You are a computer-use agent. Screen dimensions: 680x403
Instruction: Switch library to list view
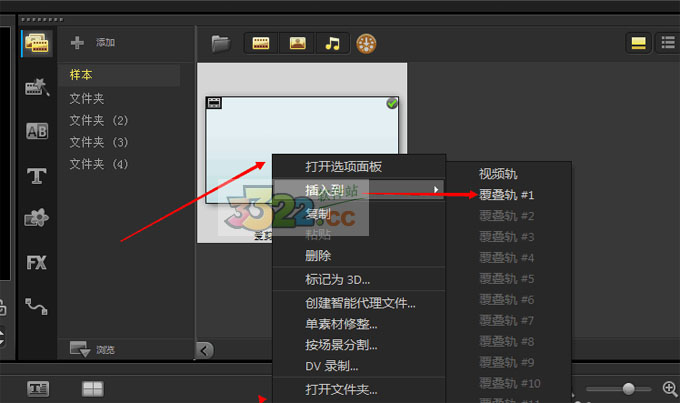tap(667, 43)
